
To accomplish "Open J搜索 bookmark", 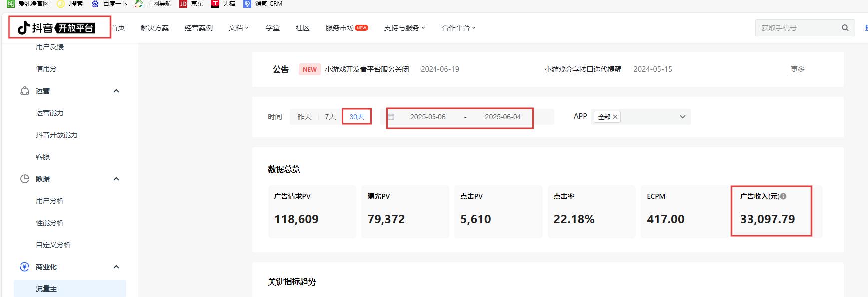I will point(70,4).
